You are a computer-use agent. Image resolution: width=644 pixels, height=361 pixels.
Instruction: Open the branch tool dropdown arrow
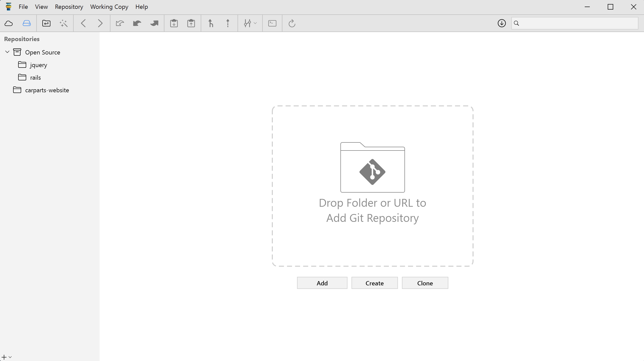click(255, 23)
